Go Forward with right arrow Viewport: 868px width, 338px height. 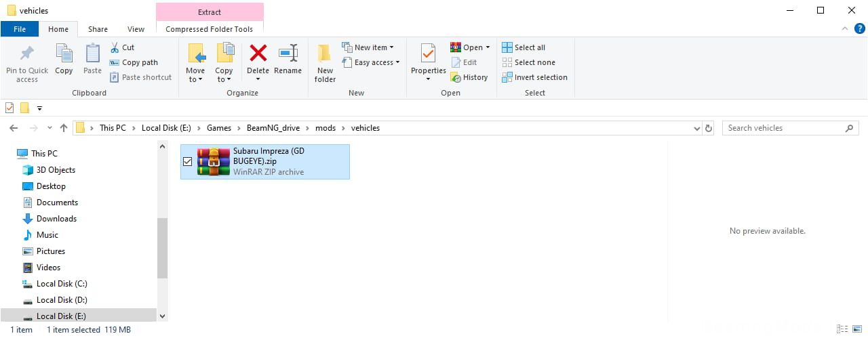[x=33, y=128]
